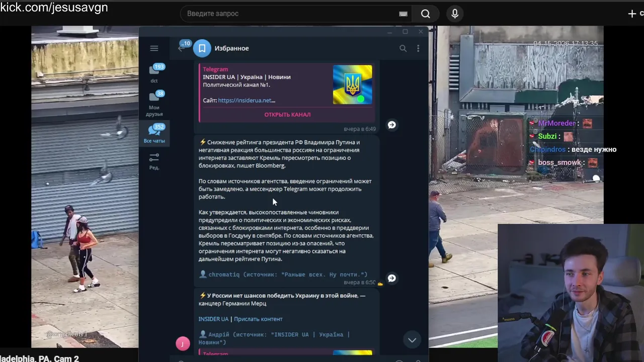Screen dimensions: 644x362
Task: Open the Избранное bookmark avatar
Action: tap(202, 48)
